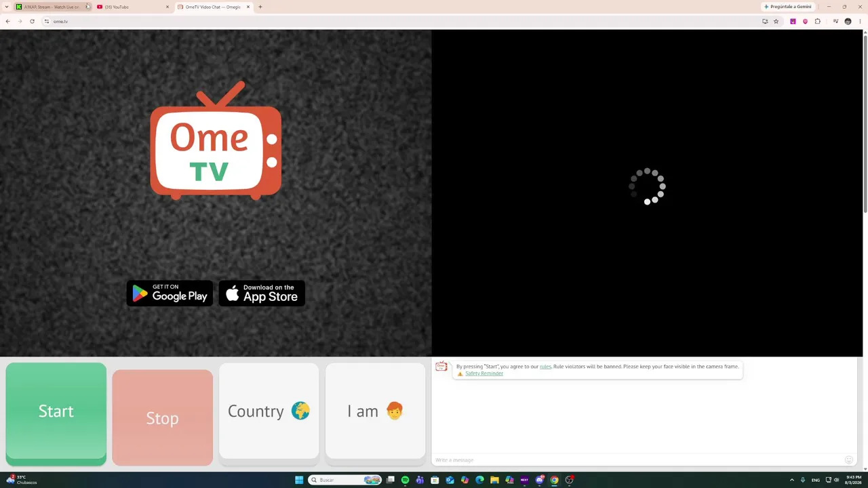The image size is (868, 488).
Task: Expand the tab search dropdown arrow
Action: coord(6,7)
